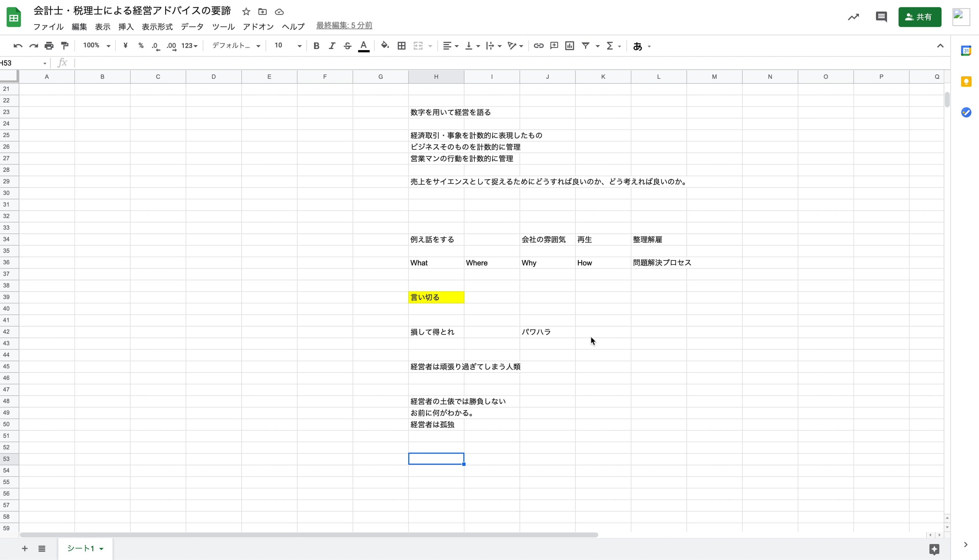This screenshot has height=560, width=979.
Task: Insert a link into the cell
Action: coord(538,45)
